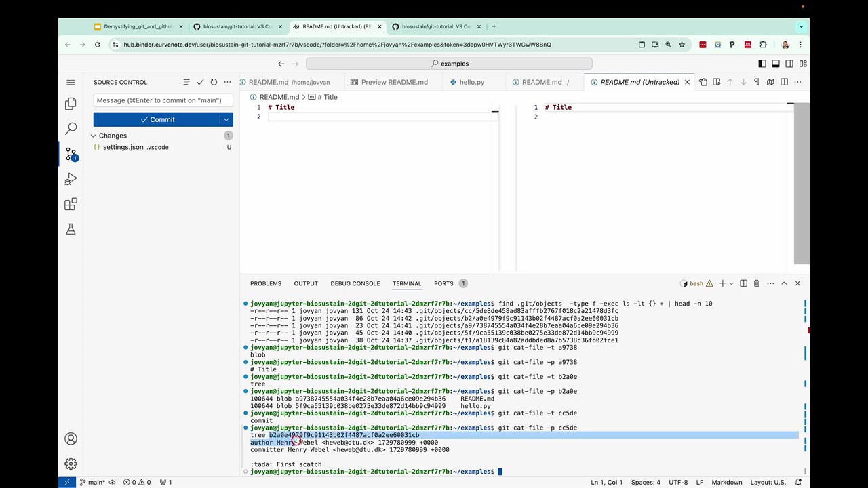Screen dimensions: 868x488
Task: Kill the active terminal with the trash icon
Action: [x=756, y=283]
